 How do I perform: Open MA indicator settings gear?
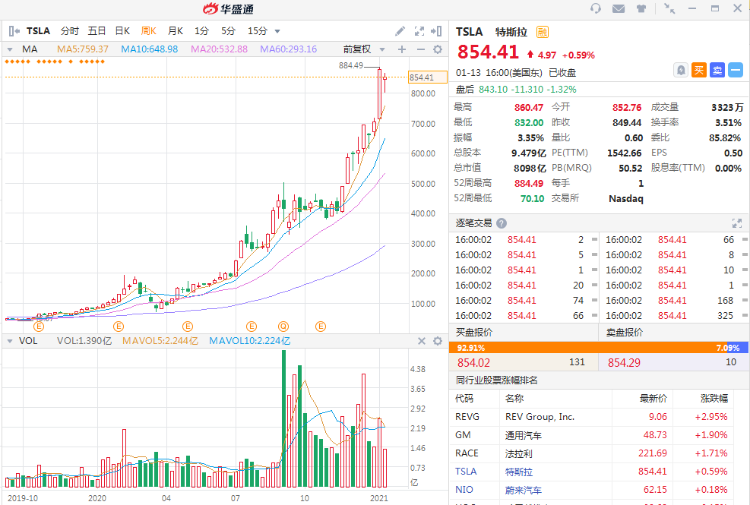click(437, 49)
